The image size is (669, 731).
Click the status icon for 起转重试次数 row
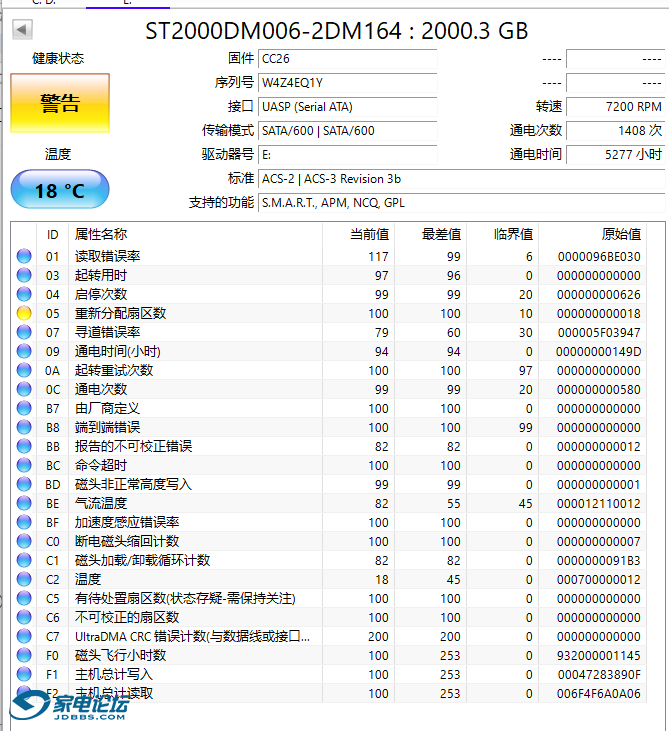click(x=24, y=370)
